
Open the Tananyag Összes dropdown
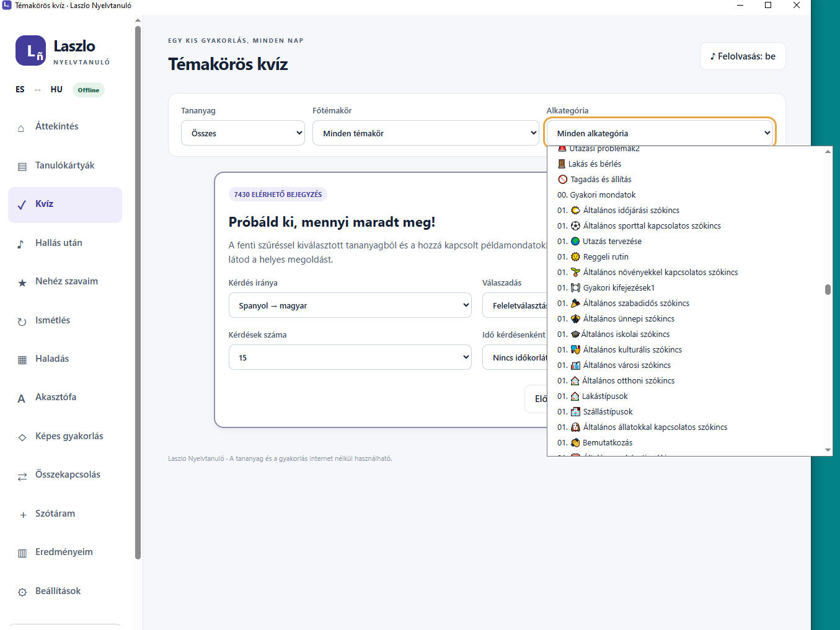(243, 133)
